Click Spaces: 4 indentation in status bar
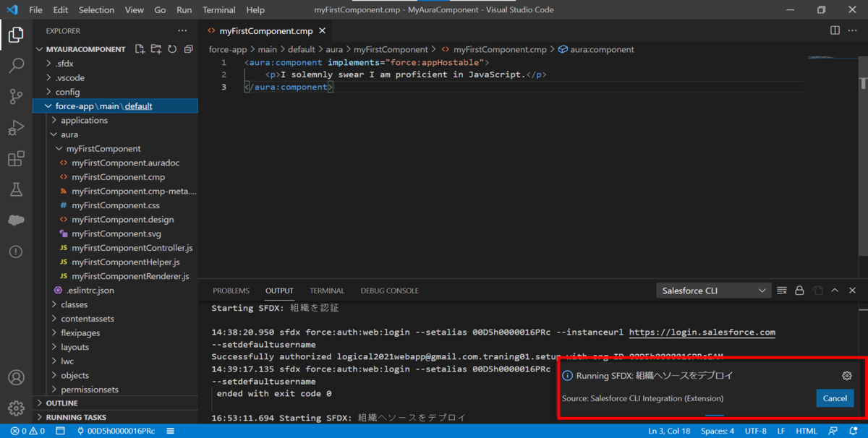The image size is (868, 438). click(718, 431)
